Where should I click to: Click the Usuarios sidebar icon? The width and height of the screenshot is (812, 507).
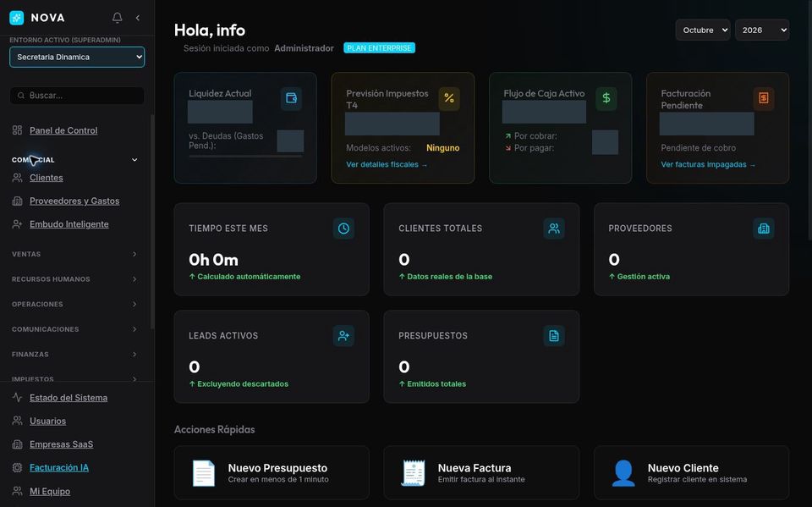17,421
